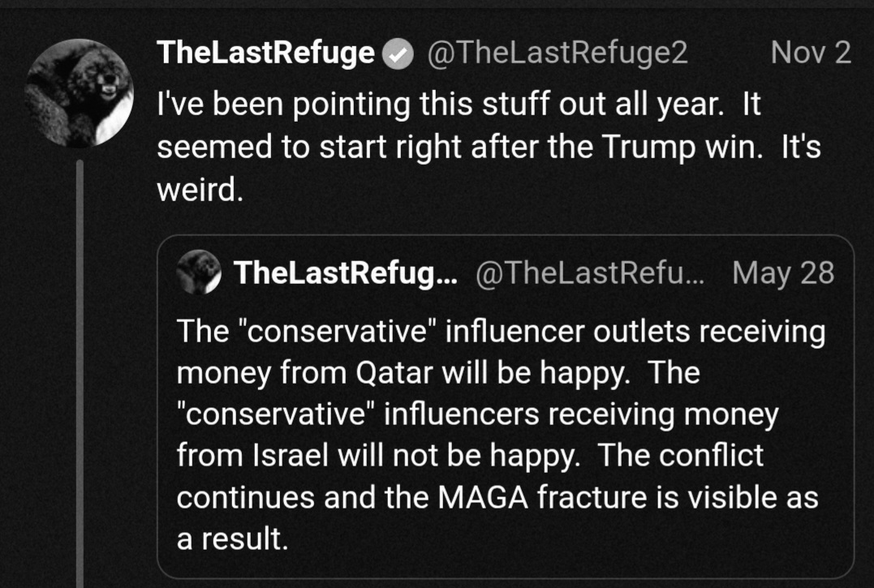
Task: Open the May 28 quoted timestamp
Action: [783, 273]
